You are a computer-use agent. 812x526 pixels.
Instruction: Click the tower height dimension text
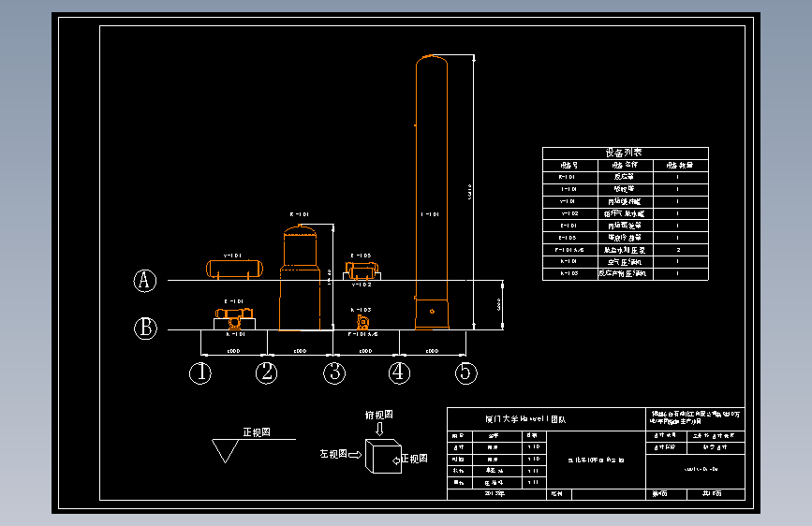470,192
